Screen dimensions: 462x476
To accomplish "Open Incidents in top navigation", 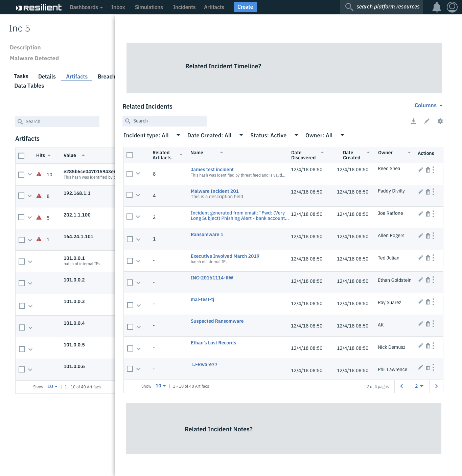I will (184, 7).
